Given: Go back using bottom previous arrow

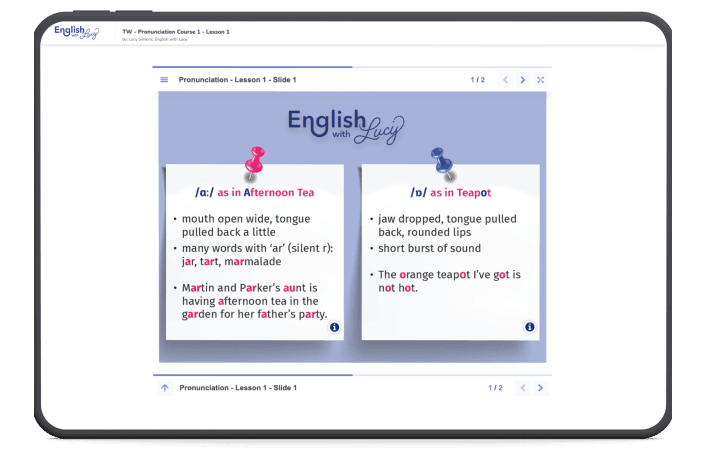Looking at the screenshot, I should [523, 387].
